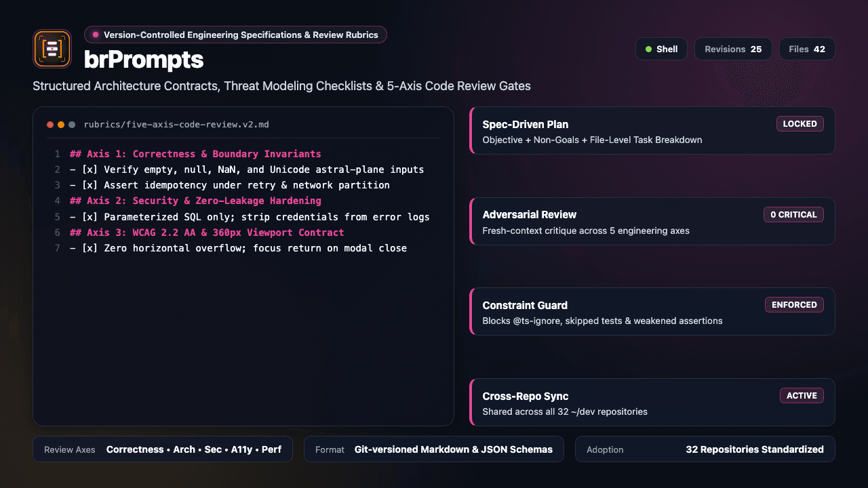868x488 pixels.
Task: Click the ACTIVE status badge
Action: click(x=802, y=395)
